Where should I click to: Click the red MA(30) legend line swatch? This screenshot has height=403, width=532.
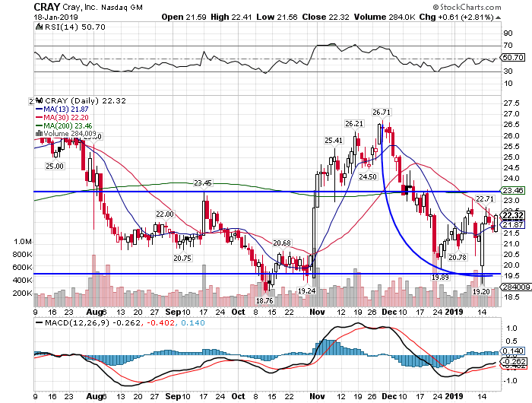[39, 117]
